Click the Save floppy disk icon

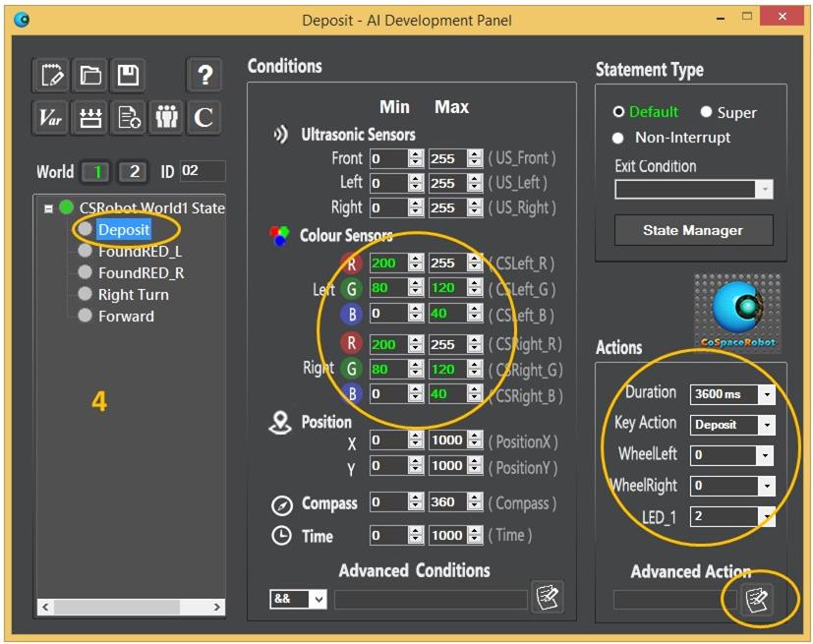tap(128, 76)
